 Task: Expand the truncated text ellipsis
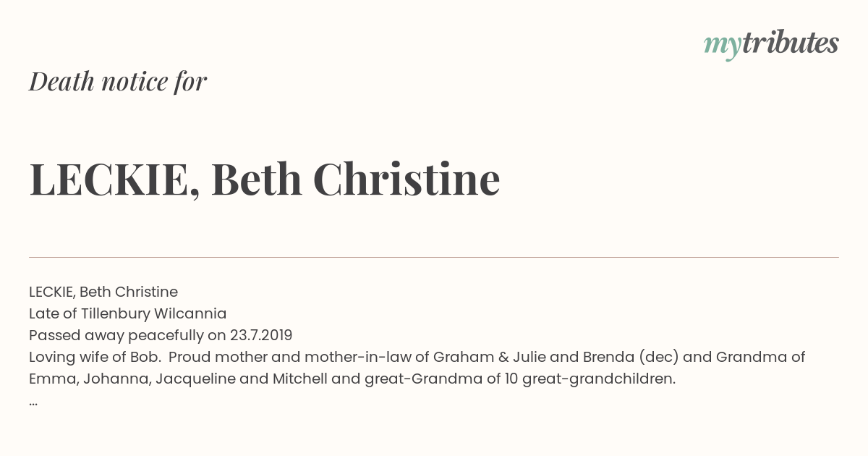pos(33,402)
